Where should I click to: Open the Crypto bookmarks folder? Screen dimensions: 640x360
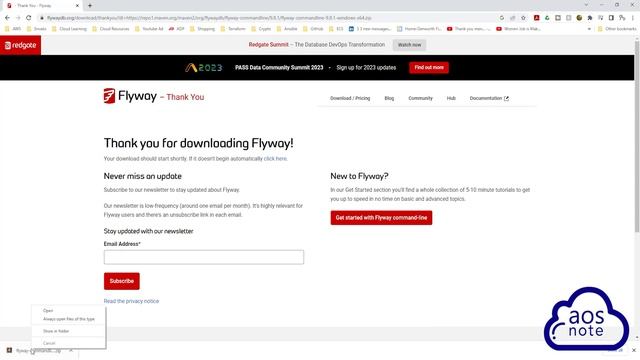point(261,29)
